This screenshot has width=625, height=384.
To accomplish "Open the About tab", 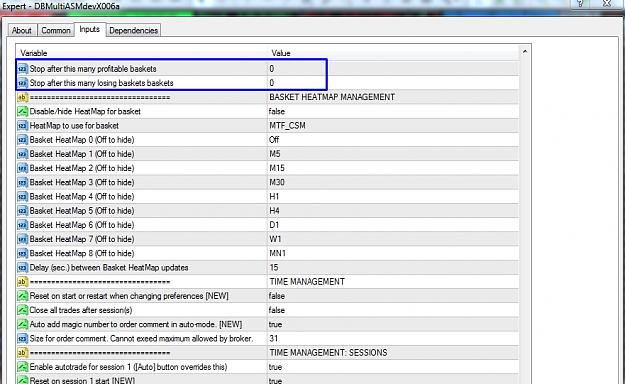I will click(x=22, y=30).
